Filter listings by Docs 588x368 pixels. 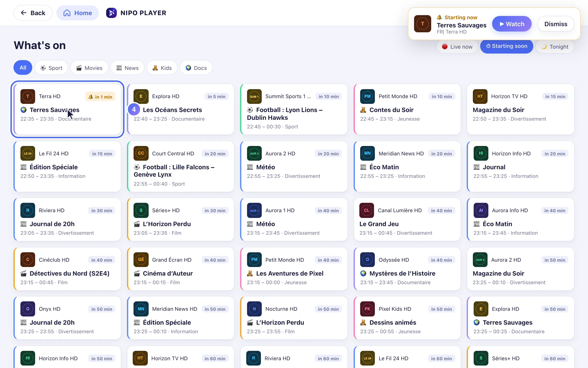click(196, 68)
